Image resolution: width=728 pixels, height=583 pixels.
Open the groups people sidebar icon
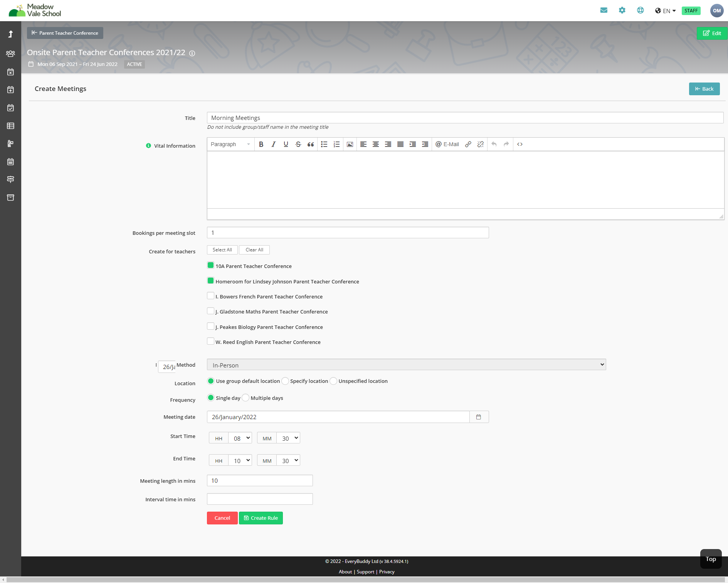(x=10, y=54)
